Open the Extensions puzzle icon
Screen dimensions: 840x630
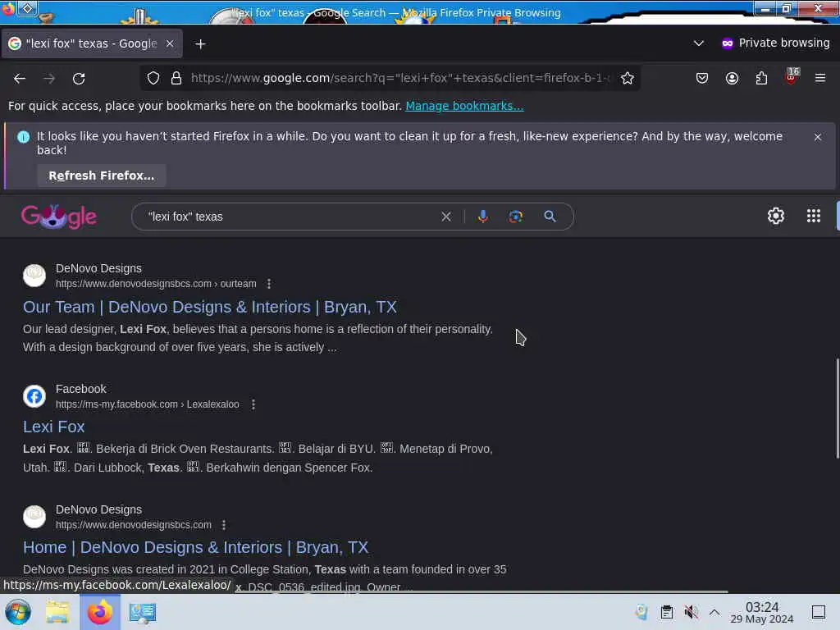(x=761, y=78)
